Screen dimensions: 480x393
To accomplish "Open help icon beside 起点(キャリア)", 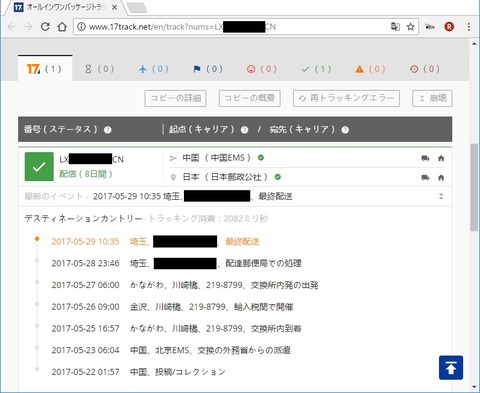I will click(244, 130).
